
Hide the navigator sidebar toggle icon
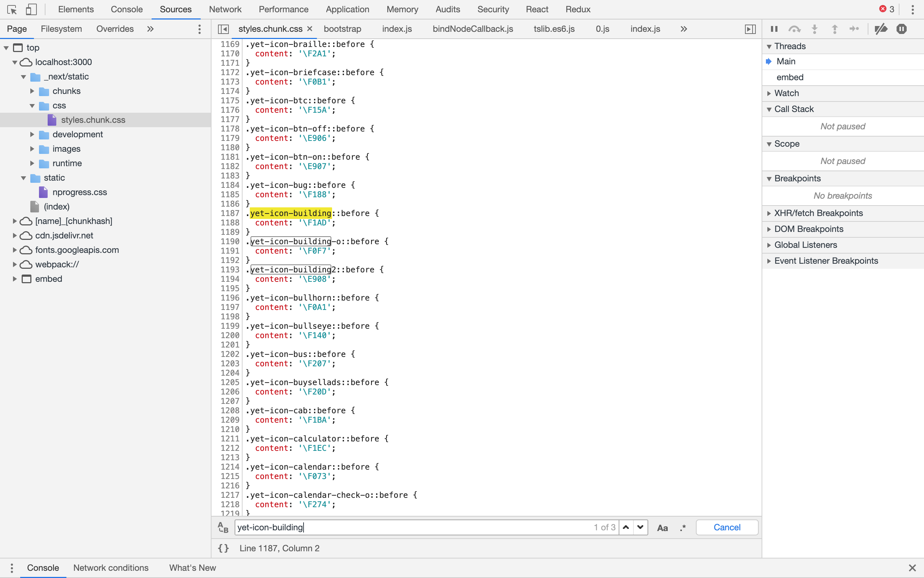click(x=223, y=29)
